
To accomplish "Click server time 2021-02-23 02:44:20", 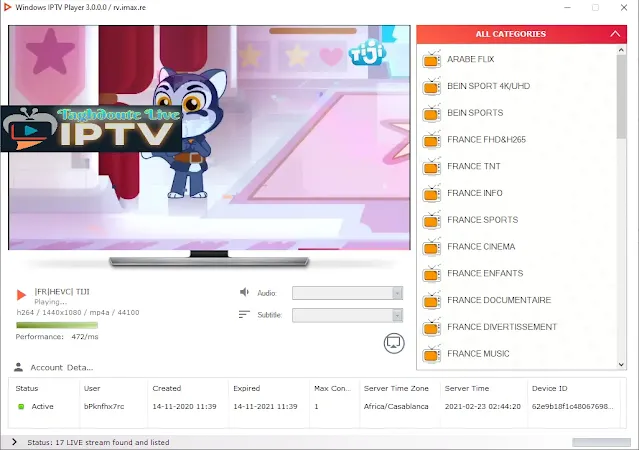I will [483, 406].
